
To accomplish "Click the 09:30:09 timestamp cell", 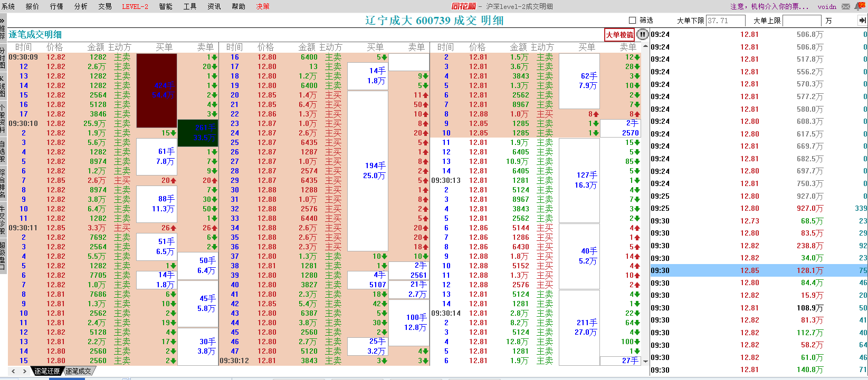I will coord(23,57).
